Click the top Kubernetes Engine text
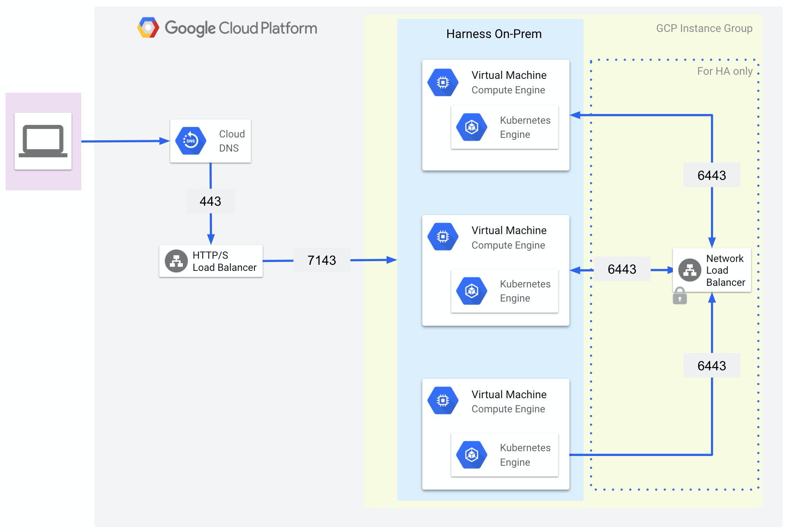 525,127
